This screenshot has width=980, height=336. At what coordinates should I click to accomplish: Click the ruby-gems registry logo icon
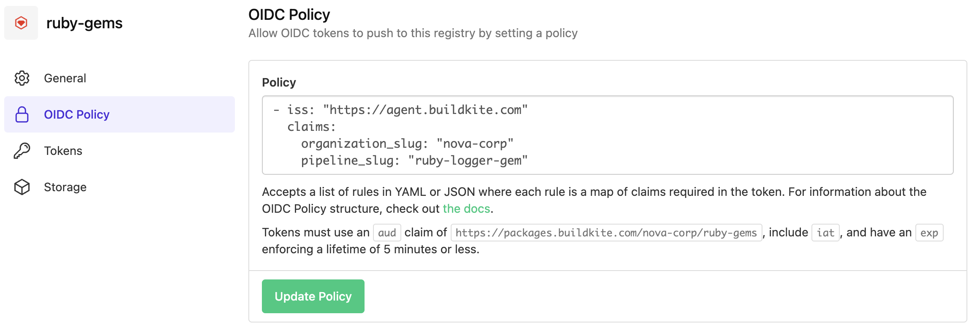tap(21, 23)
